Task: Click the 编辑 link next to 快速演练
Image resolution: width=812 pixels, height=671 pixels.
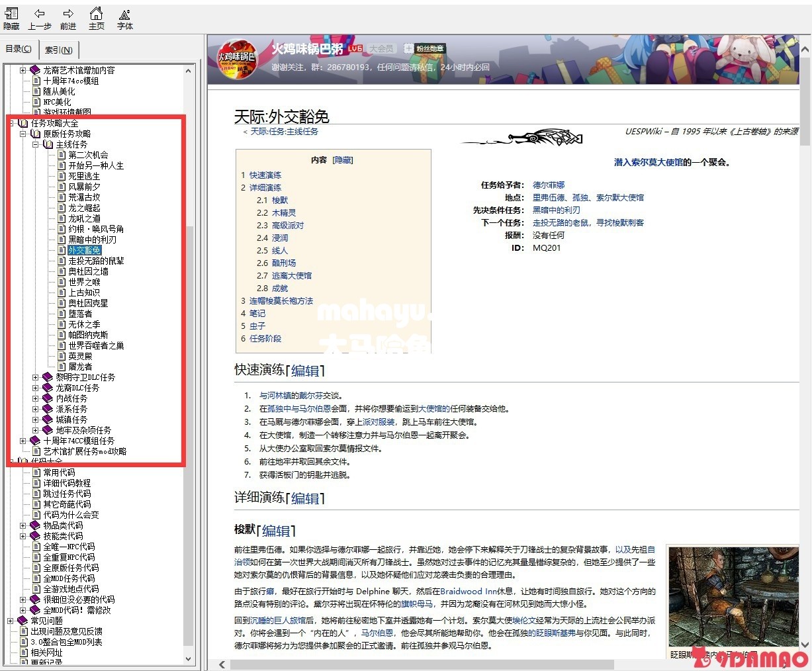Action: coord(304,371)
